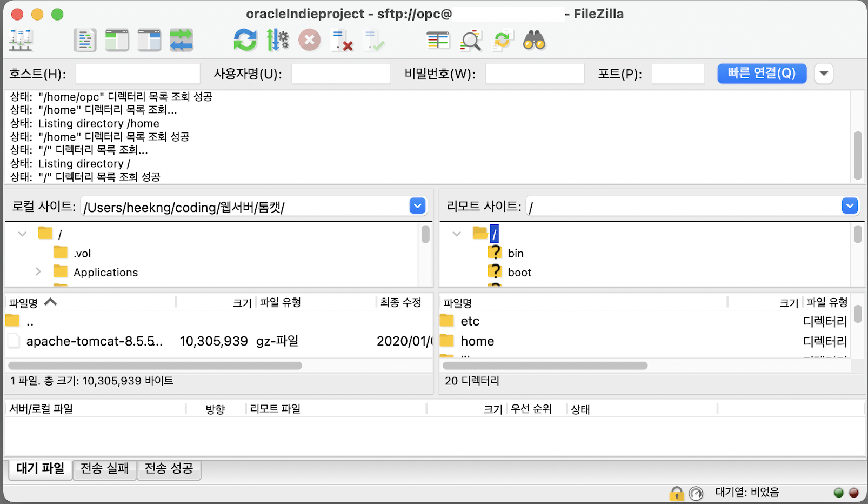The image size is (868, 504).
Task: Search files recursively with binoculars icon
Action: point(535,41)
